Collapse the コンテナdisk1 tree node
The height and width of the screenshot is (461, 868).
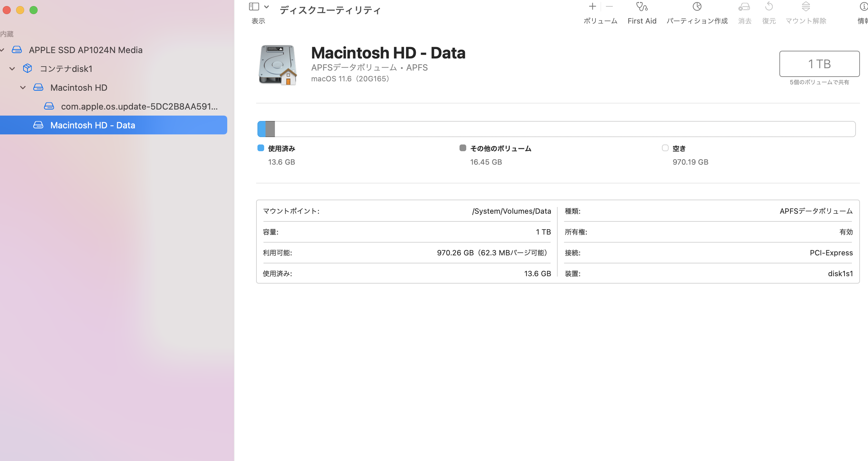click(x=12, y=69)
